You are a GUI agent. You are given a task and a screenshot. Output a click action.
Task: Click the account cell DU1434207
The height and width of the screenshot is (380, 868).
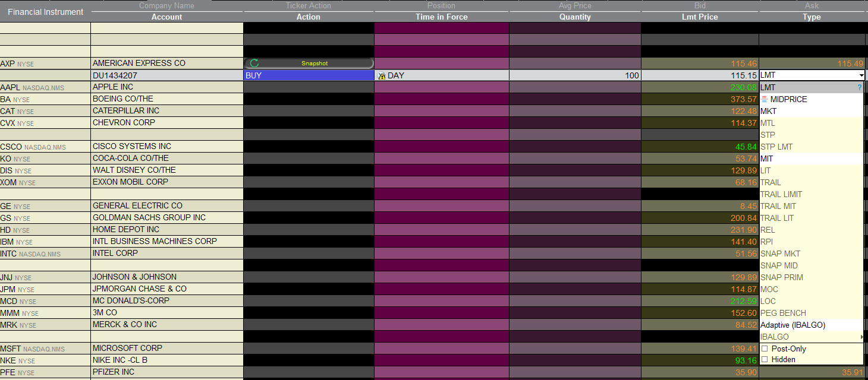tap(167, 75)
